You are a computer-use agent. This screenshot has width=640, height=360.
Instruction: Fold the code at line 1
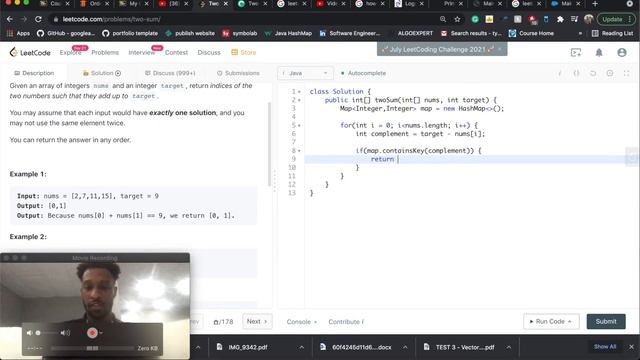coord(299,92)
